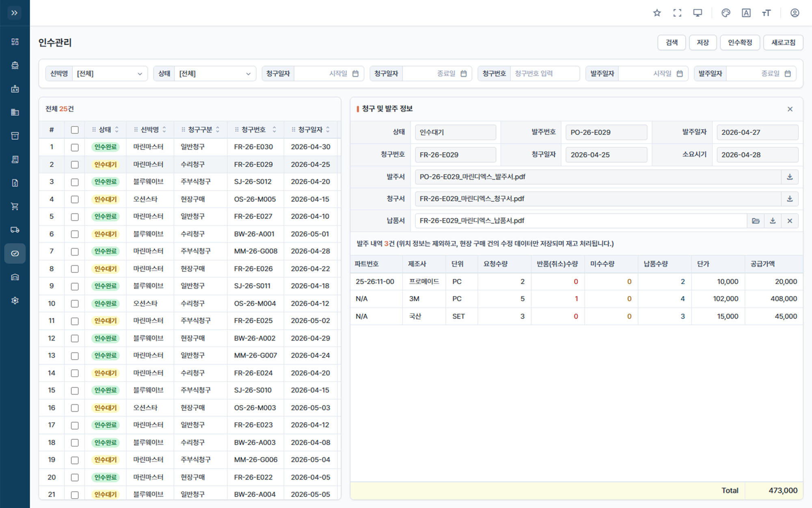Open the delivery truck sidebar icon
This screenshot has width=812, height=508.
click(x=15, y=230)
